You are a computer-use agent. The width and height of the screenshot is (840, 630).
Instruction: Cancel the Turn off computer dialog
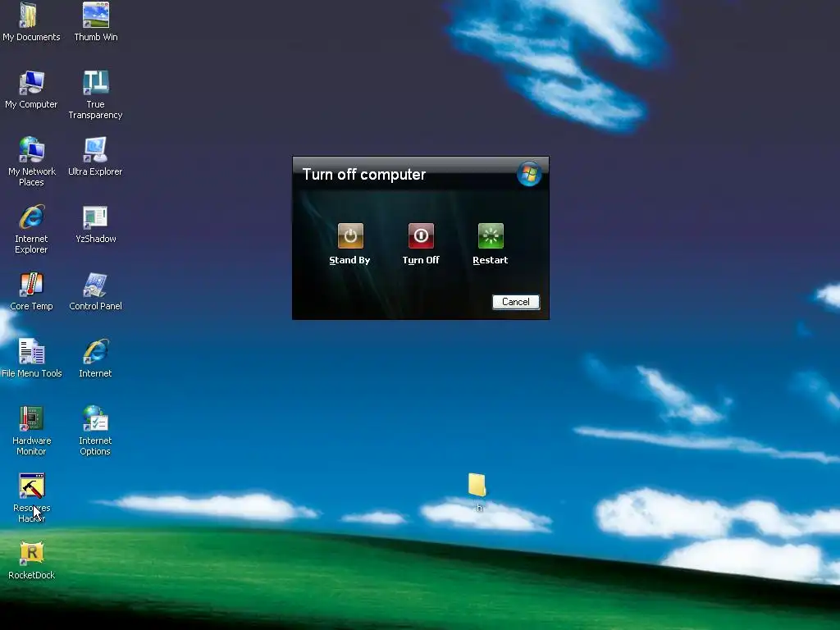point(516,302)
